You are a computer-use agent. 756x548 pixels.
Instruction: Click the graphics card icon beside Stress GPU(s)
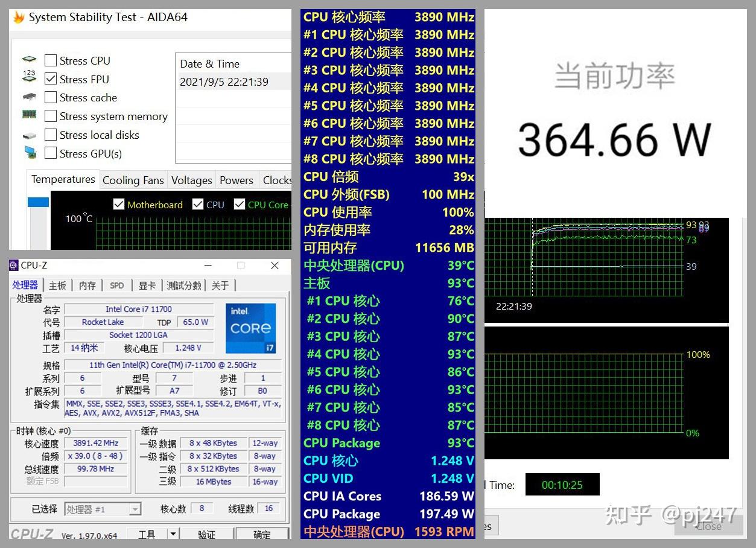pos(30,153)
